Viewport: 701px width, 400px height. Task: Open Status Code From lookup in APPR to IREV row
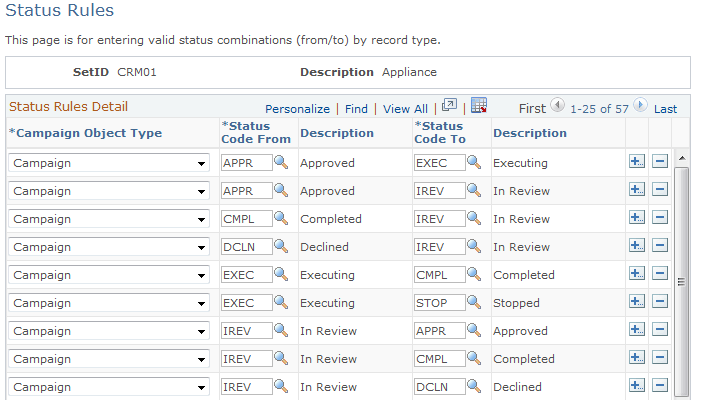[x=281, y=190]
